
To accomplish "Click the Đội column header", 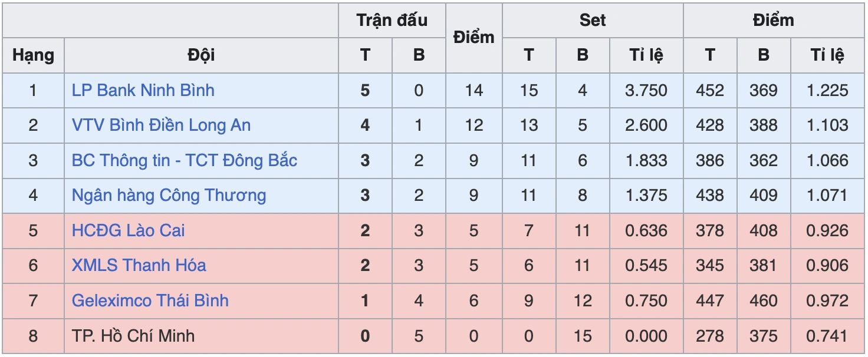I will pos(201,55).
